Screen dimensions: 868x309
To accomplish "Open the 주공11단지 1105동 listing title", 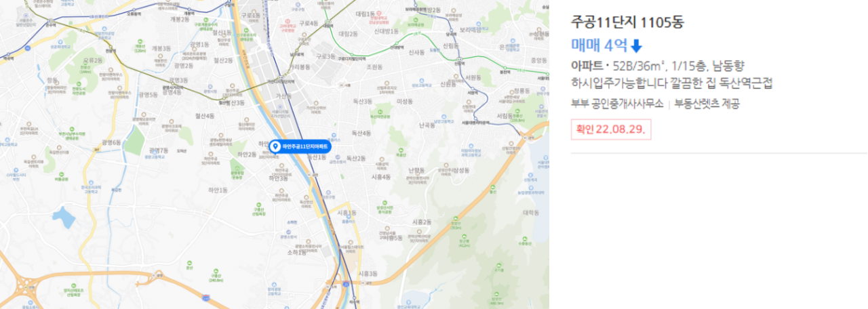I will coord(628,22).
